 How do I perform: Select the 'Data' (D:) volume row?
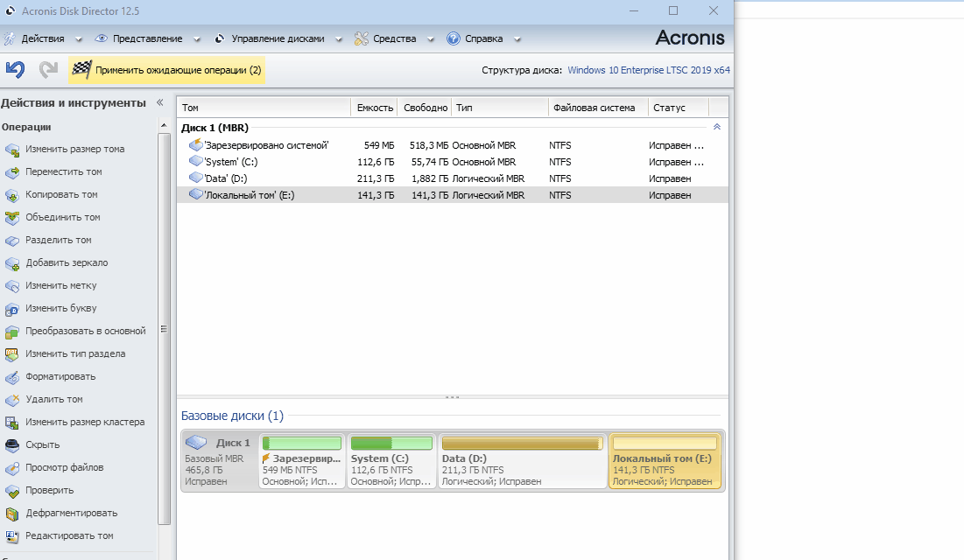(453, 178)
